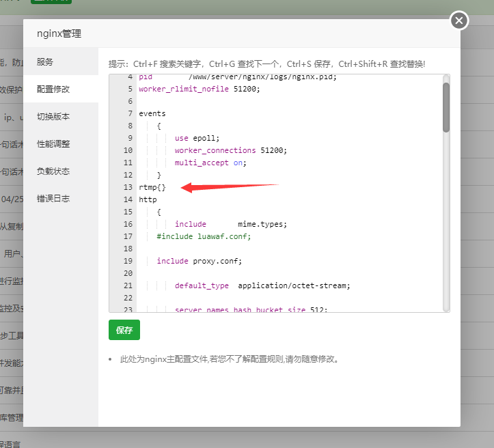494x448 pixels.
Task: Click the use epoll; line
Action: [x=197, y=138]
